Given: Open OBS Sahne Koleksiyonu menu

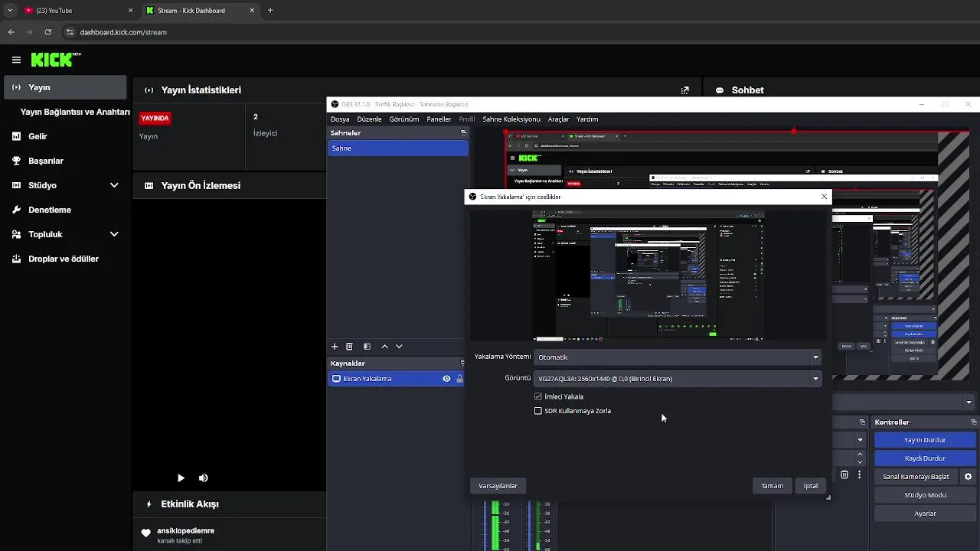Looking at the screenshot, I should click(x=511, y=119).
